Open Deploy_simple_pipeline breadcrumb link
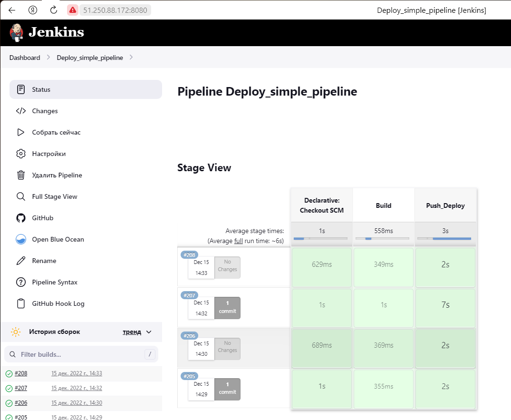The width and height of the screenshot is (511, 420). point(90,58)
